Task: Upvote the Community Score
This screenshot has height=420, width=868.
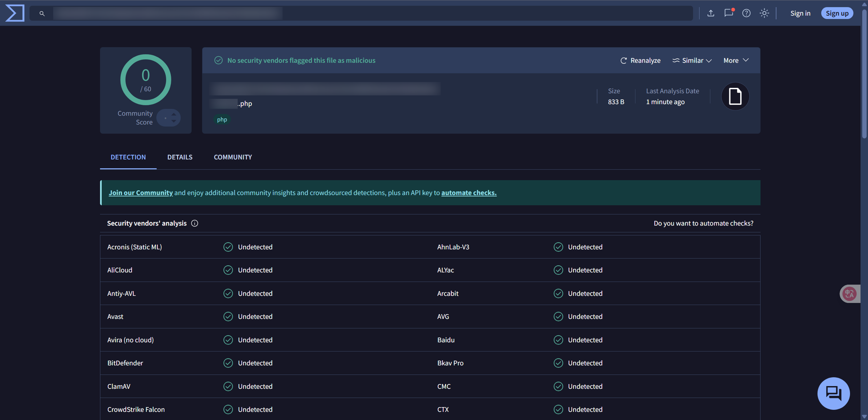Action: [173, 114]
